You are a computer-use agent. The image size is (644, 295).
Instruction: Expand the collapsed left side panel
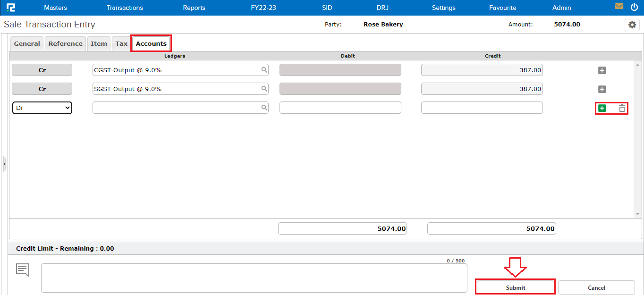pos(4,163)
